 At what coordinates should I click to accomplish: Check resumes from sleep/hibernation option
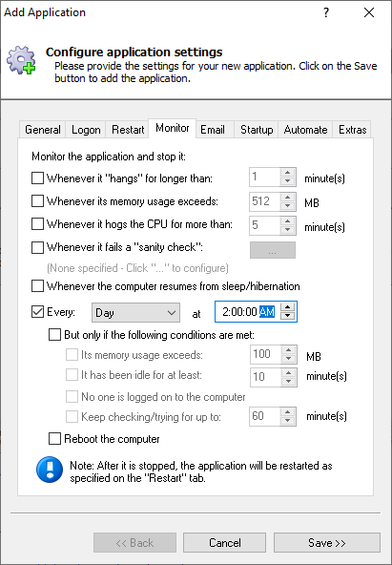[37, 286]
